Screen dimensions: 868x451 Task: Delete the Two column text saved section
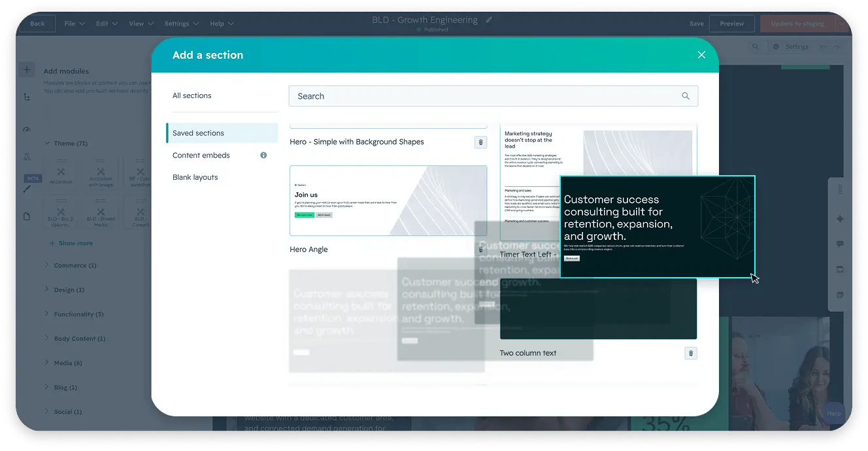click(x=691, y=353)
